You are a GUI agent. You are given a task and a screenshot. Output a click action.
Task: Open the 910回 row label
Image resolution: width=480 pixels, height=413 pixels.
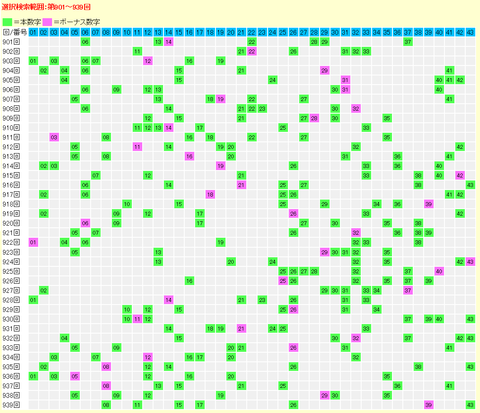11,128
